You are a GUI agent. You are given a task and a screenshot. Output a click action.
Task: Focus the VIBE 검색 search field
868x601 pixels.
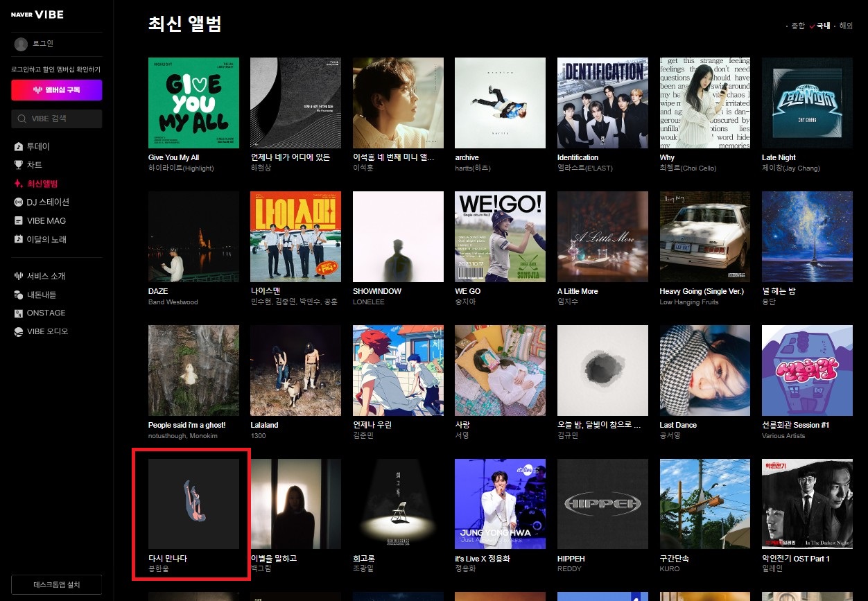(56, 119)
